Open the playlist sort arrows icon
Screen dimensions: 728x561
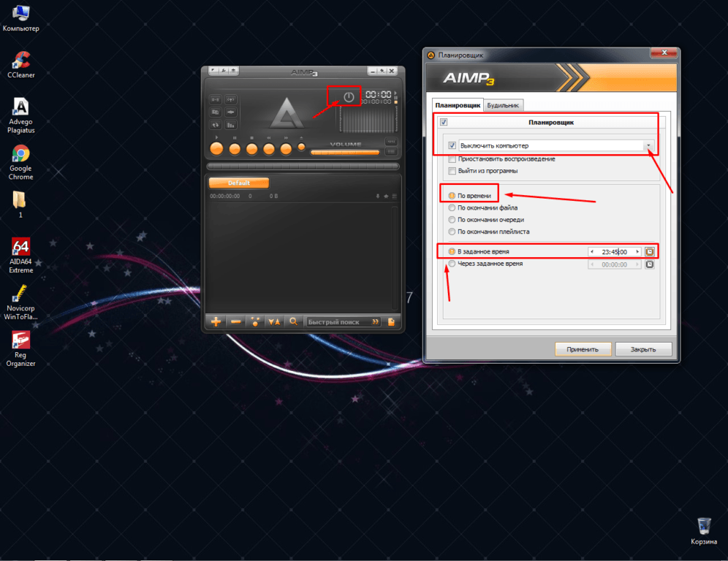tap(274, 321)
